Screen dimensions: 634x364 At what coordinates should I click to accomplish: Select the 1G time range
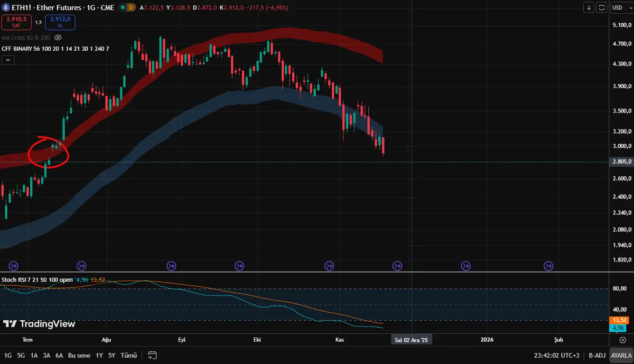click(x=8, y=355)
